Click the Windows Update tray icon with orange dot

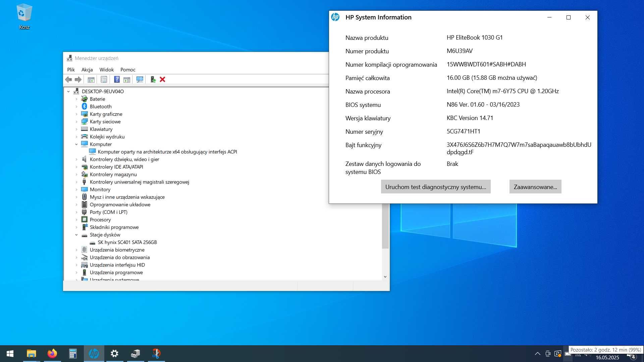[558, 354]
